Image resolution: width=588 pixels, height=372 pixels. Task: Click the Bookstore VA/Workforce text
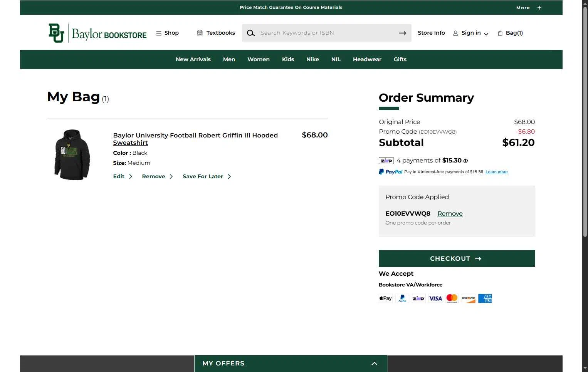click(410, 285)
